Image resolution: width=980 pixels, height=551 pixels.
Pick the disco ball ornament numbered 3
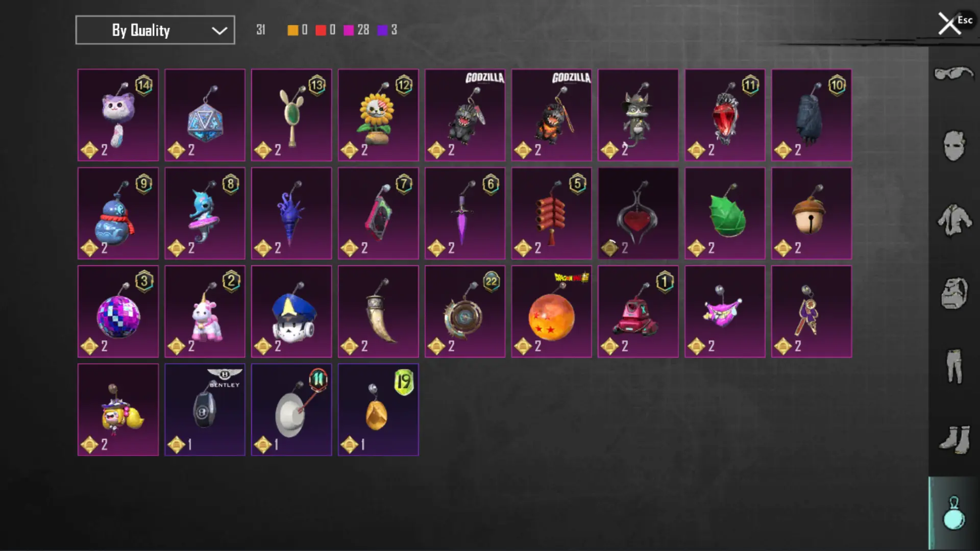[118, 311]
